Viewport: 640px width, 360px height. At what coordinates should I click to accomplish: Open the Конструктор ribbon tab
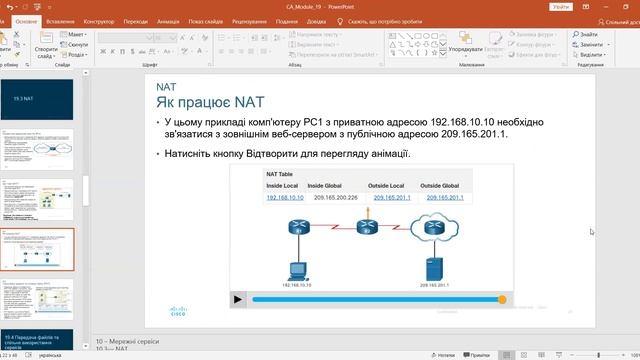pyautogui.click(x=99, y=22)
